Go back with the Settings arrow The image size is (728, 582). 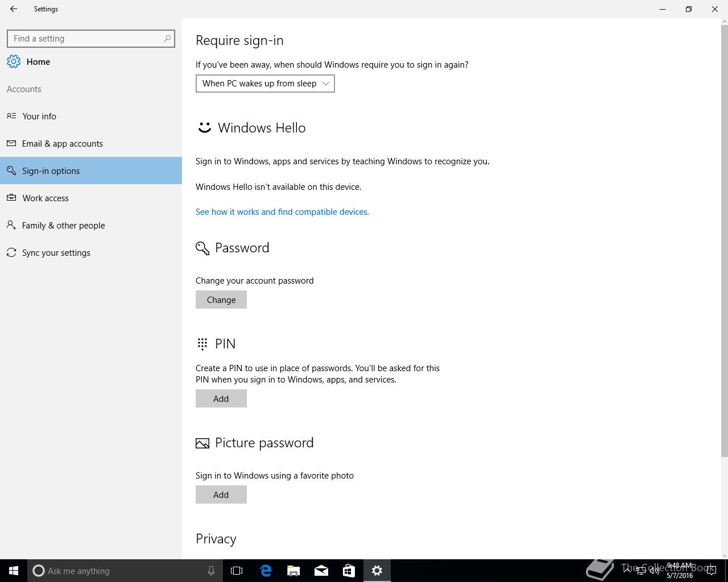(x=14, y=9)
